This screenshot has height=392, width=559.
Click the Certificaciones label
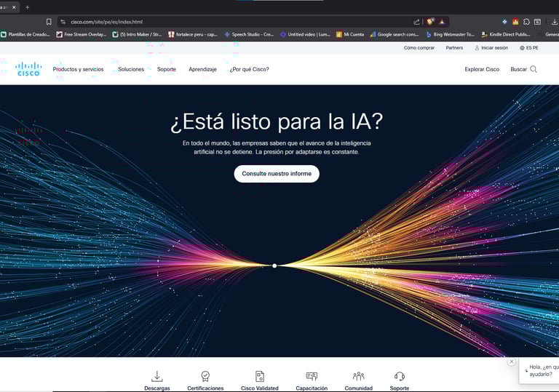click(205, 388)
